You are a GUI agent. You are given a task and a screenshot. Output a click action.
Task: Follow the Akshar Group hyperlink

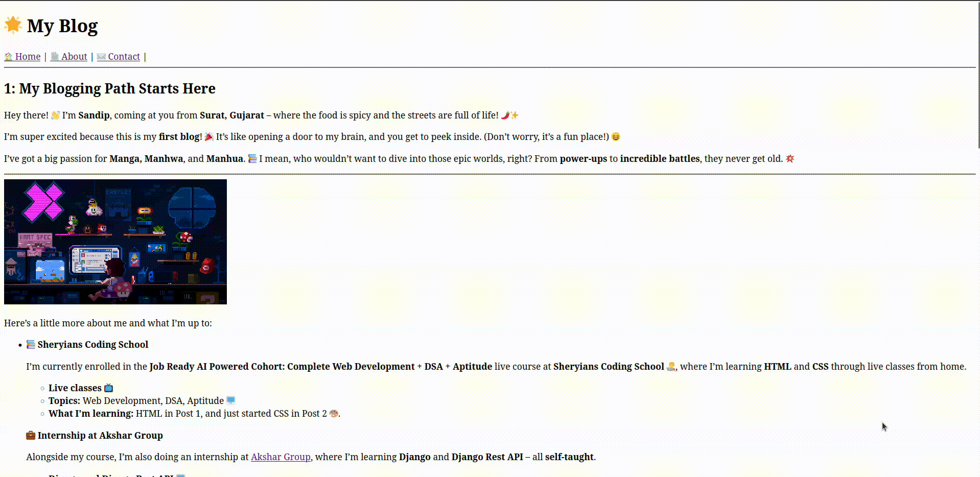pos(281,457)
